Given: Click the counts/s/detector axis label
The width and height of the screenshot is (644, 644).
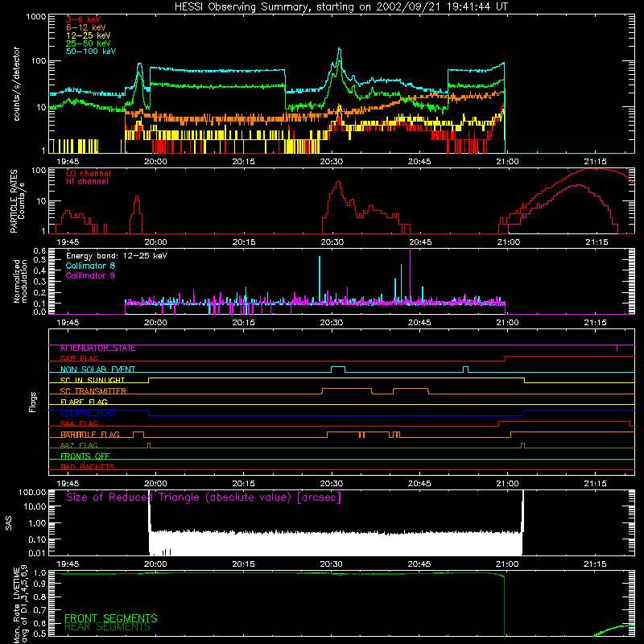Looking at the screenshot, I should [x=17, y=84].
